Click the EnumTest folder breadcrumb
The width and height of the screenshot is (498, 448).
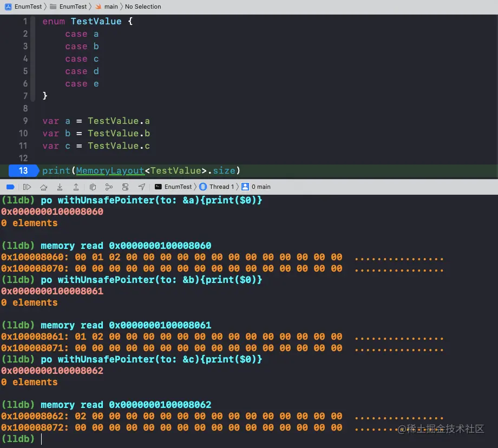point(68,6)
